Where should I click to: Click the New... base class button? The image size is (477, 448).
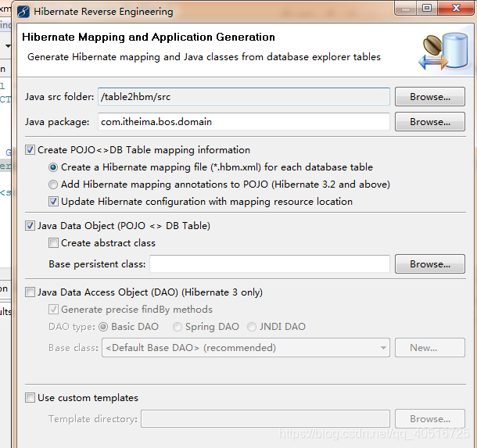[430, 348]
